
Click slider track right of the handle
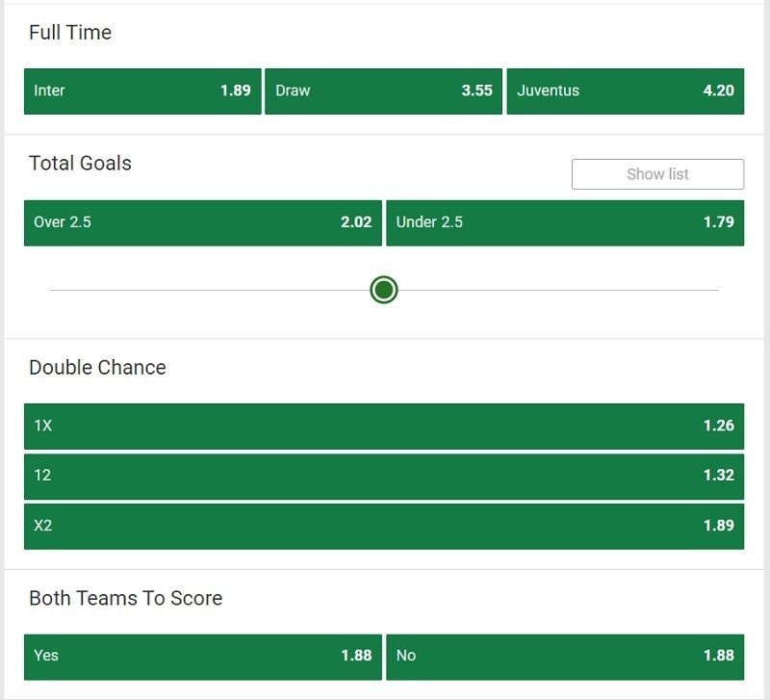(558, 291)
